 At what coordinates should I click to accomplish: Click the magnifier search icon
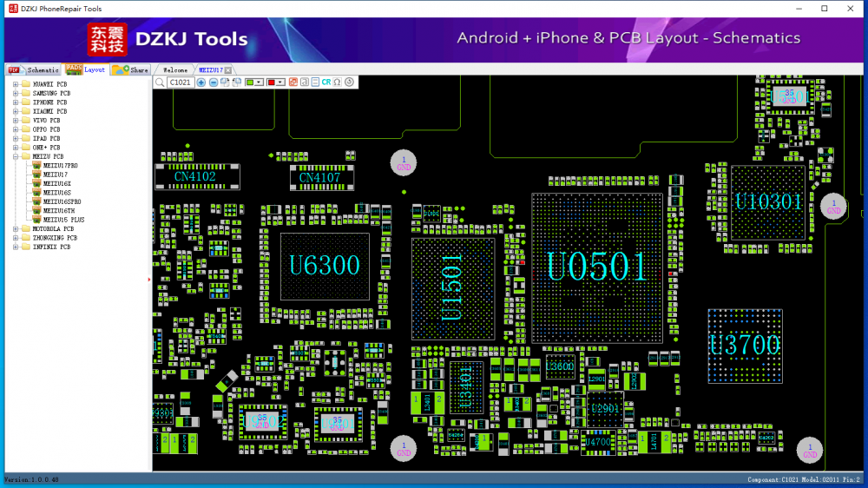160,82
